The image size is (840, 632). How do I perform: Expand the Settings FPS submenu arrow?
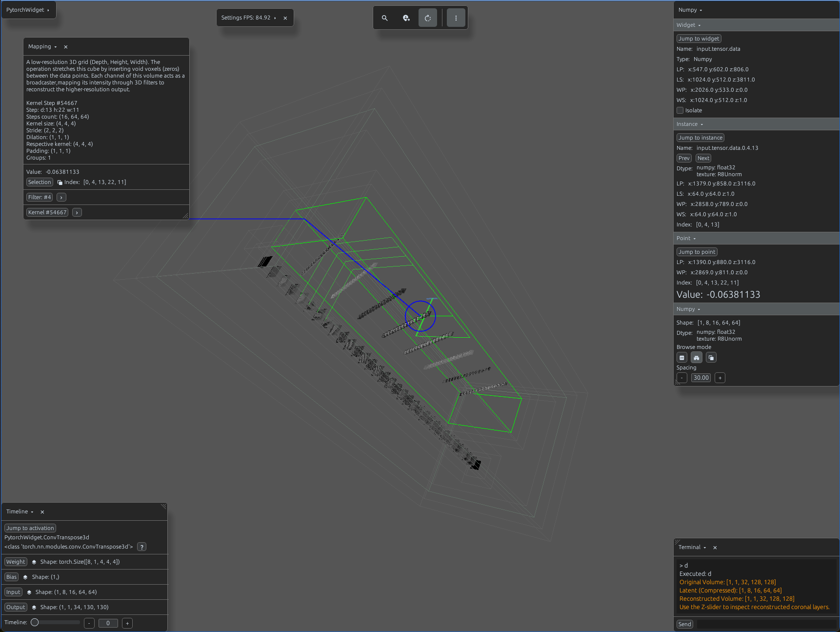(275, 18)
